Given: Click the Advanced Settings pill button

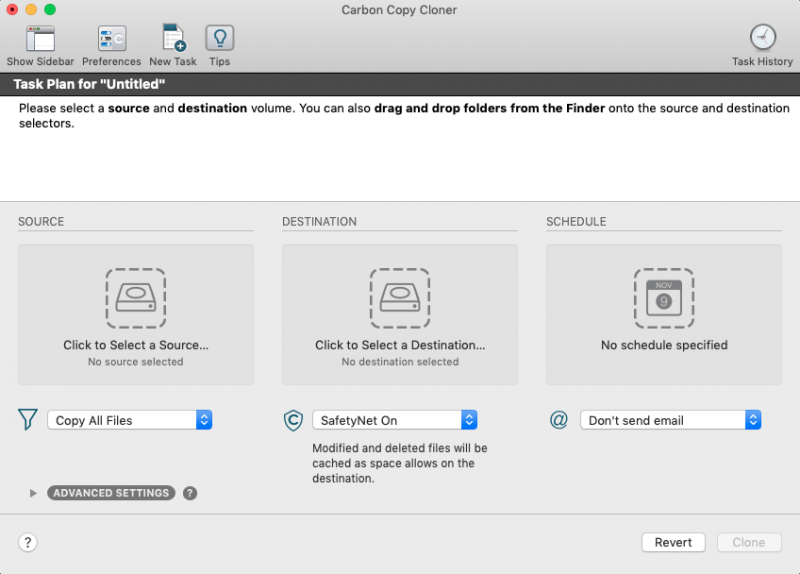Looking at the screenshot, I should pos(111,493).
